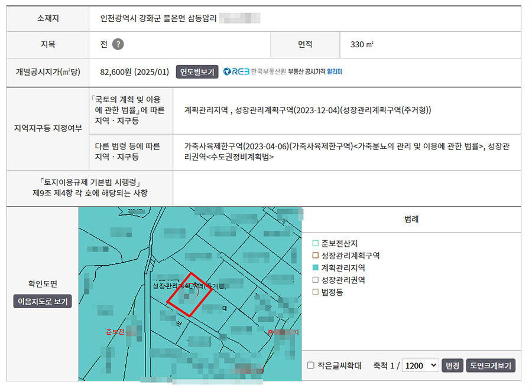Enable the 작은글씨확대 checkbox
Viewport: 532px width, 392px height.
(311, 365)
